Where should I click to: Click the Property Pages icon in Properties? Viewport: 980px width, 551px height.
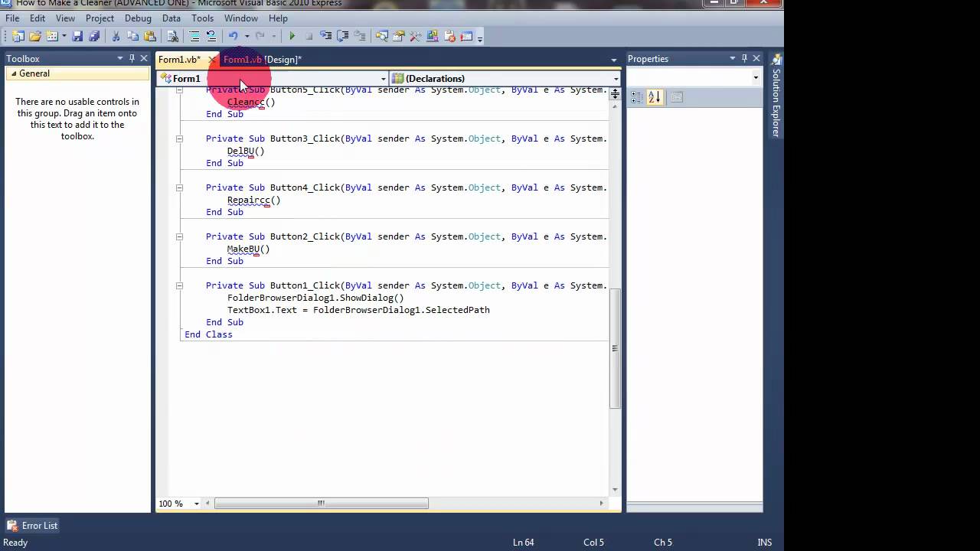[x=676, y=97]
